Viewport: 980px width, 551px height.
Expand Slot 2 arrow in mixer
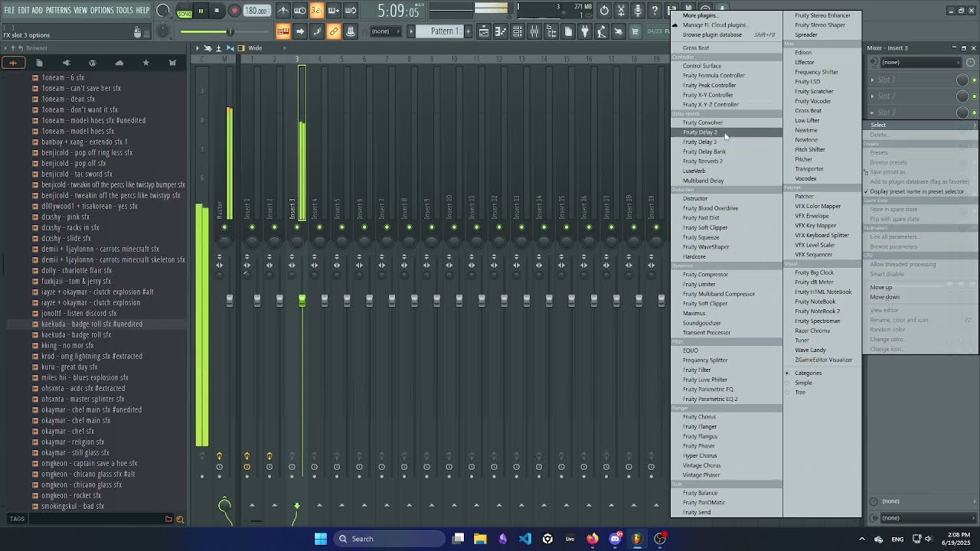point(872,96)
